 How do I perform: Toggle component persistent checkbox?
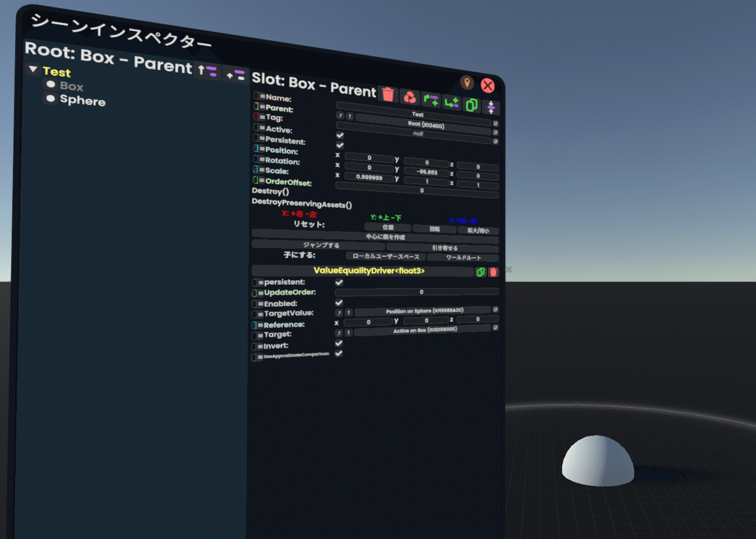(x=339, y=282)
